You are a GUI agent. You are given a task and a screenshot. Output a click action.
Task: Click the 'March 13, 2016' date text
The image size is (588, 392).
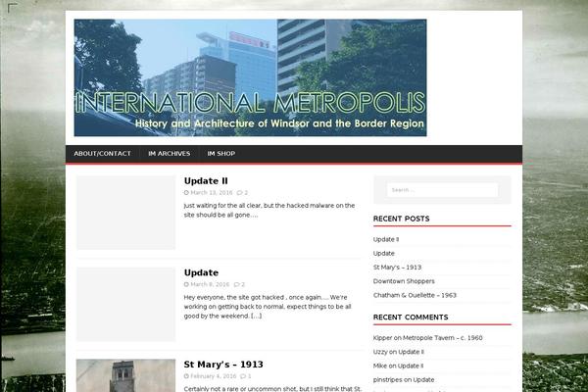click(x=212, y=193)
